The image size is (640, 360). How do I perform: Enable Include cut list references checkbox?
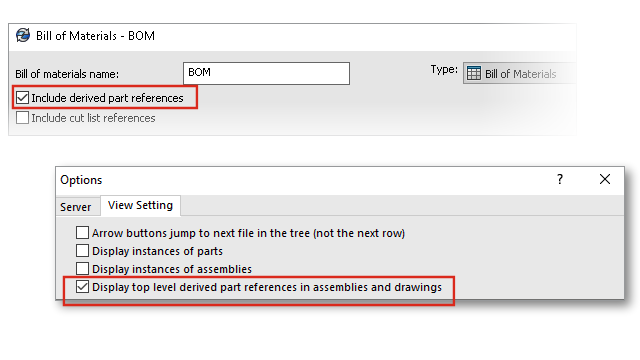click(22, 118)
